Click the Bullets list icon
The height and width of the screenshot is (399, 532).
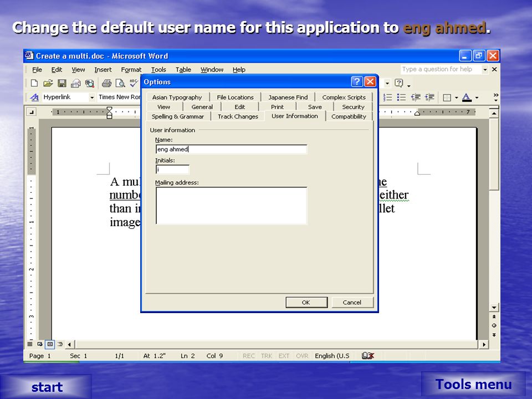tap(401, 98)
